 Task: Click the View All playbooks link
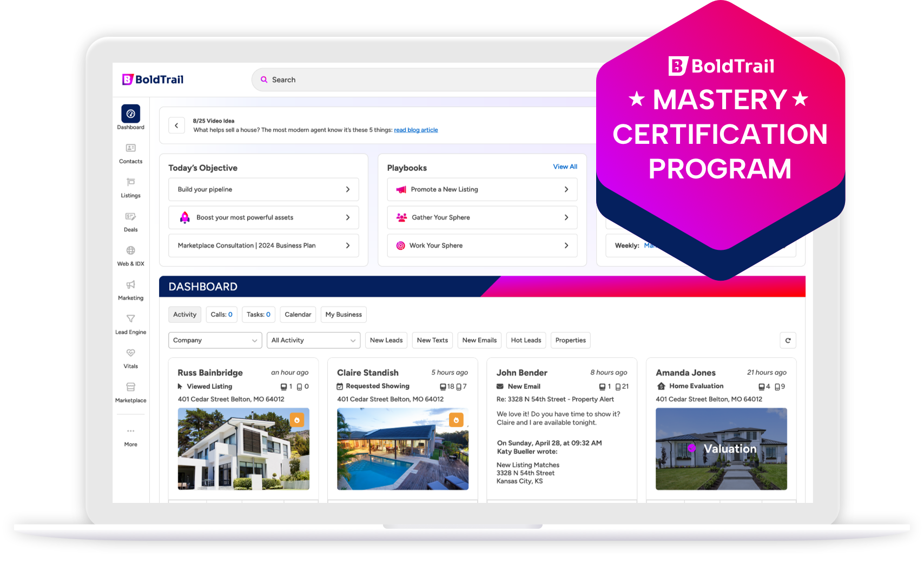(565, 167)
